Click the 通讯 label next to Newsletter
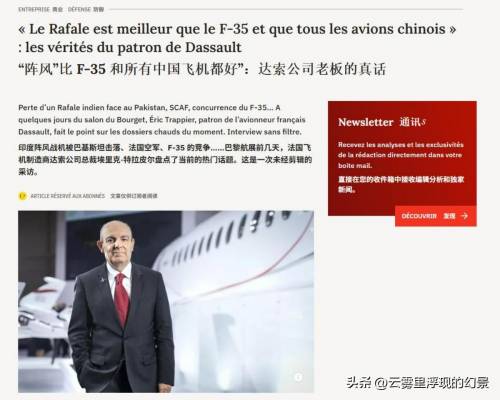This screenshot has width=500, height=400. pos(411,122)
